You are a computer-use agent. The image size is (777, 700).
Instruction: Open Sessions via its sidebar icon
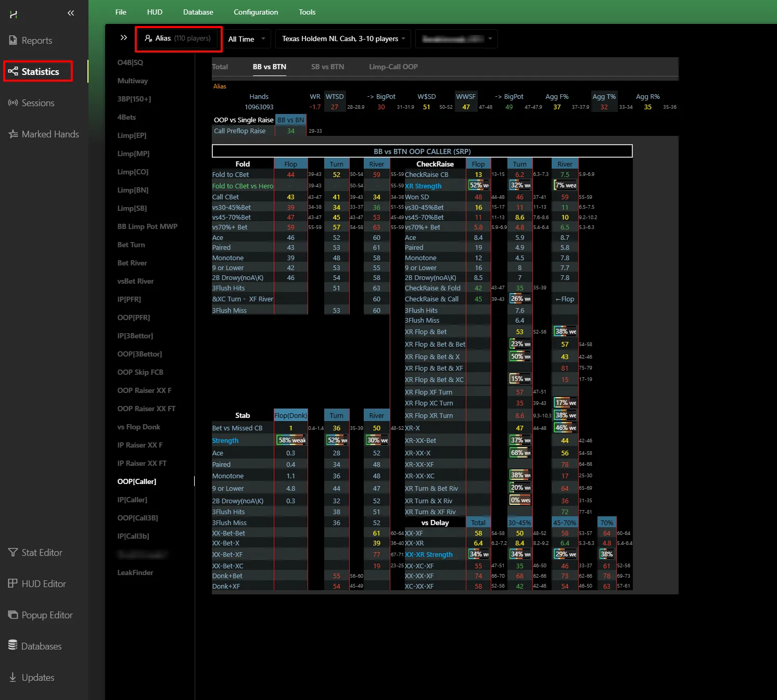[x=14, y=103]
